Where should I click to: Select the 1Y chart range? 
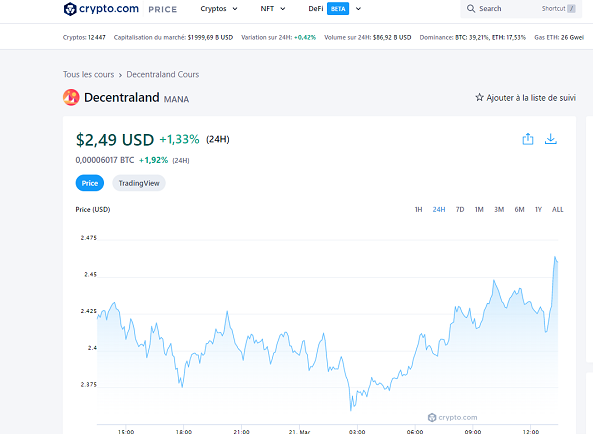pos(539,209)
